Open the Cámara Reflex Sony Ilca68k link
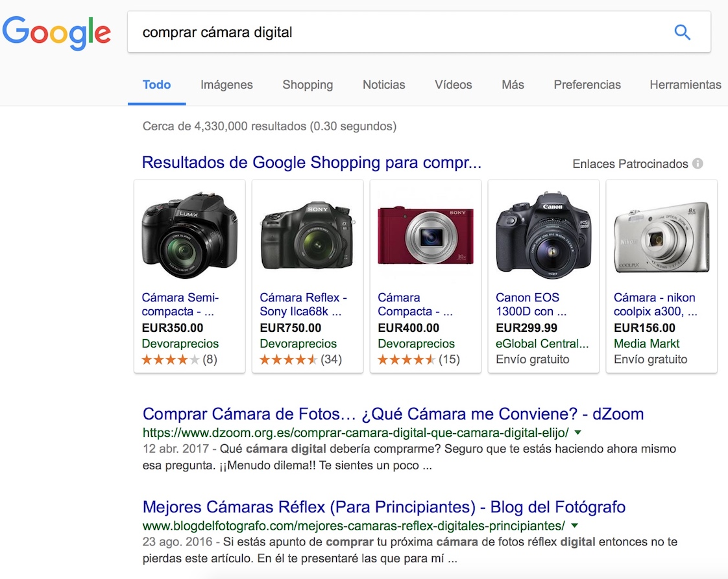Image resolution: width=728 pixels, height=579 pixels. 304,304
